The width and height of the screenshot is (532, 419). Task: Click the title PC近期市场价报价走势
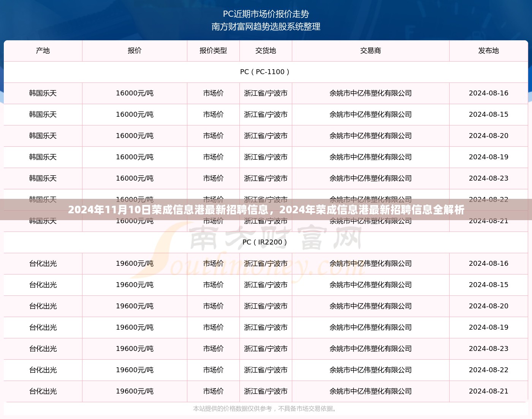click(x=266, y=14)
